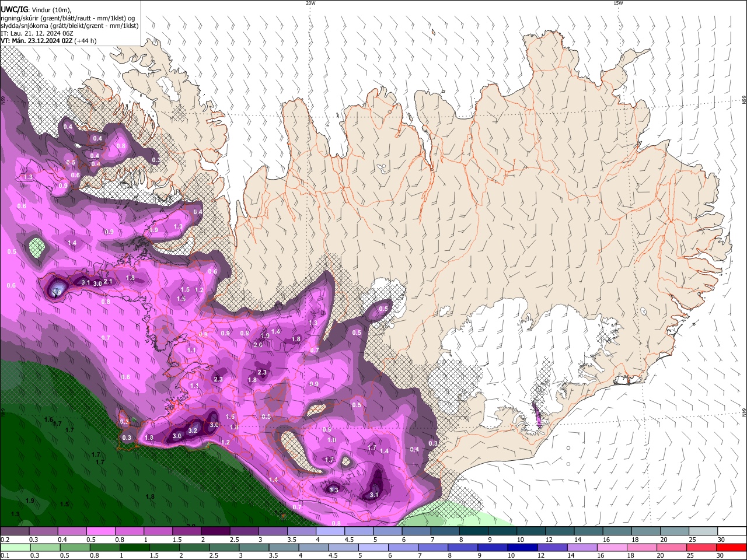Click the 15W longitude label

618,3
